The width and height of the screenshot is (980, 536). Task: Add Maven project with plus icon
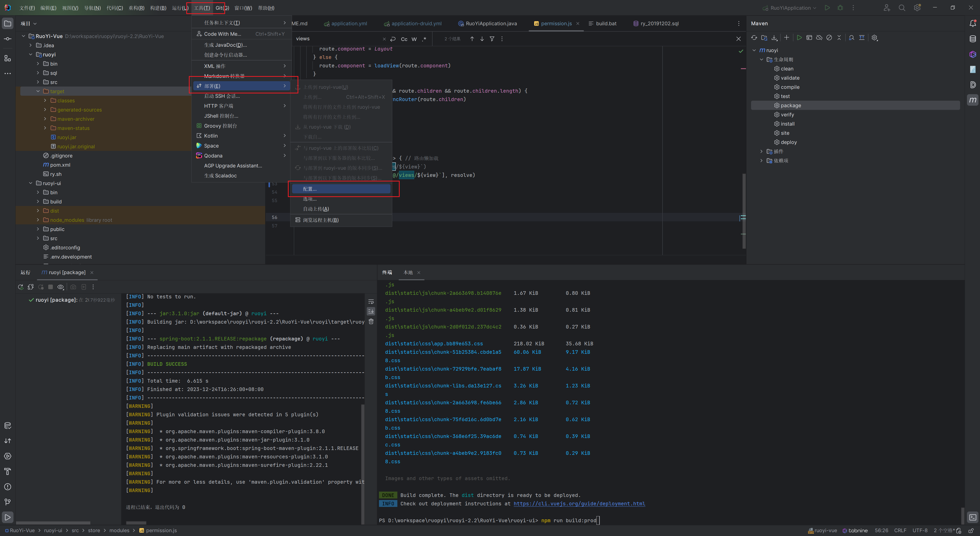click(786, 38)
